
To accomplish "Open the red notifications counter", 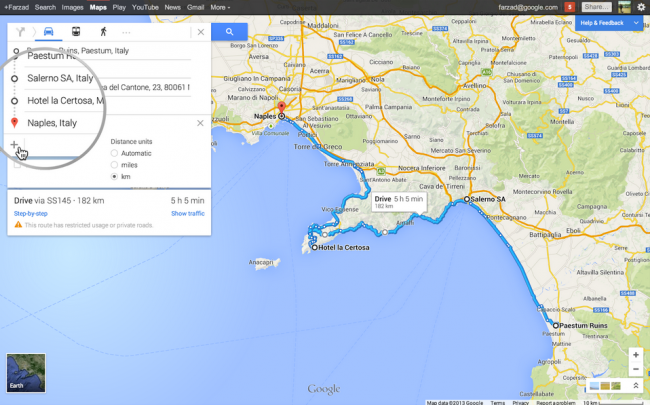I will click(x=570, y=7).
